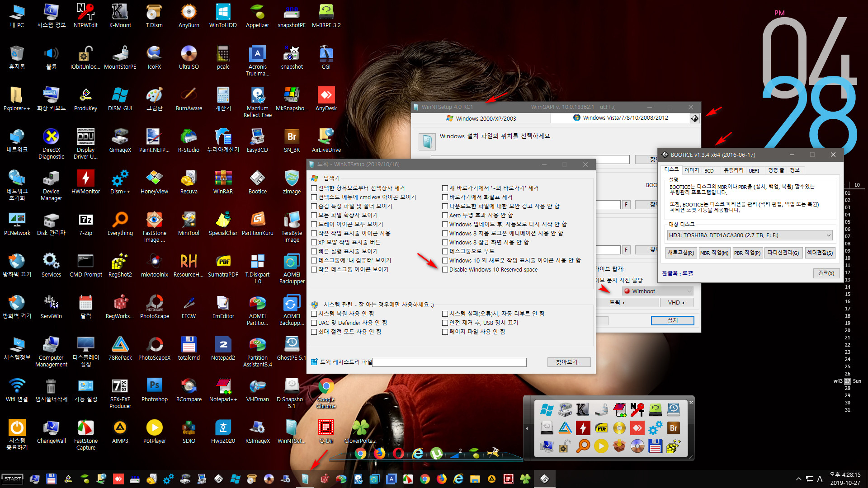Open the WinToHDD desktop icon
Screen dimensions: 868x488
tap(223, 16)
